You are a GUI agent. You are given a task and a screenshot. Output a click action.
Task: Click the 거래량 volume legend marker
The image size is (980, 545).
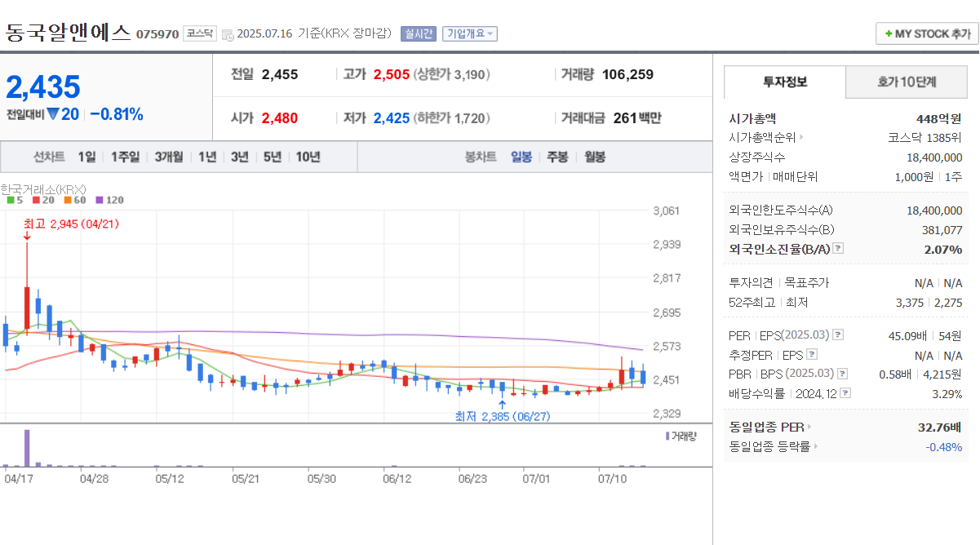[x=667, y=436]
